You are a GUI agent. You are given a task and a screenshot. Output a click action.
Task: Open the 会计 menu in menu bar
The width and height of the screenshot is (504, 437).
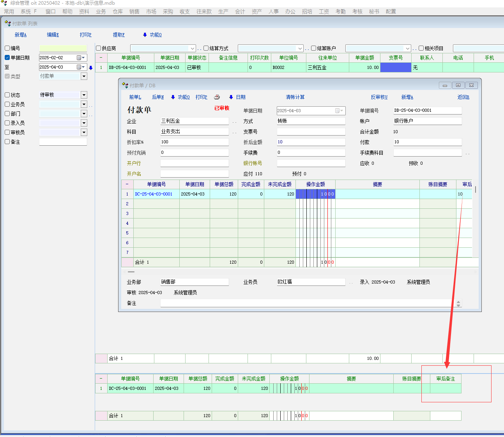[x=240, y=12]
